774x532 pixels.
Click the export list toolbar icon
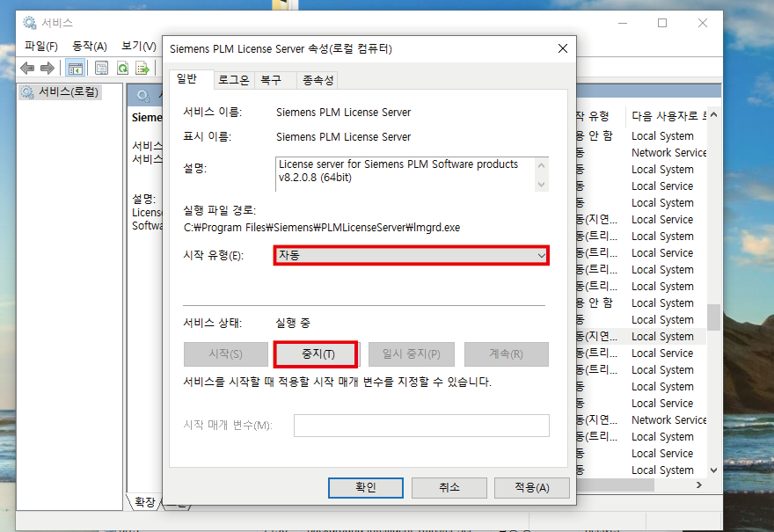click(x=142, y=68)
